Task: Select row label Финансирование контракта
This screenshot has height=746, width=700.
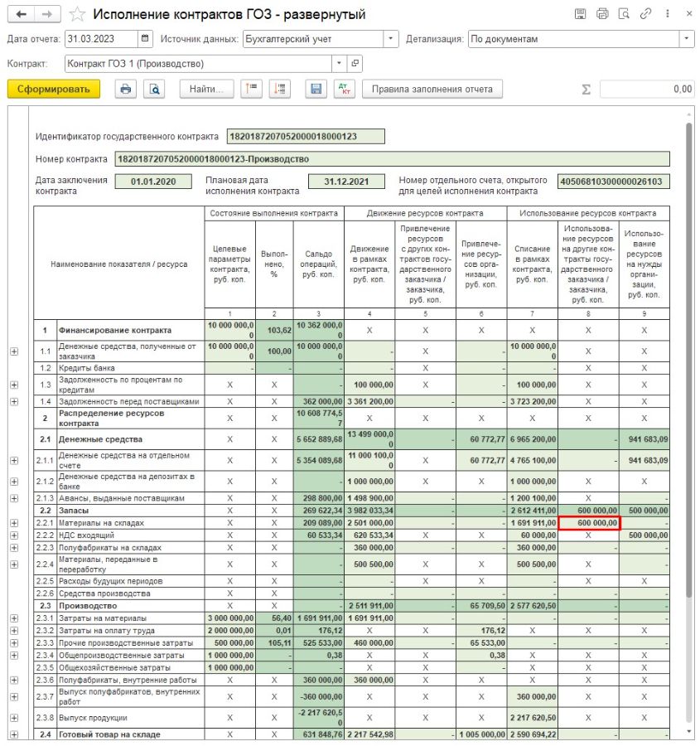Action: pyautogui.click(x=115, y=330)
